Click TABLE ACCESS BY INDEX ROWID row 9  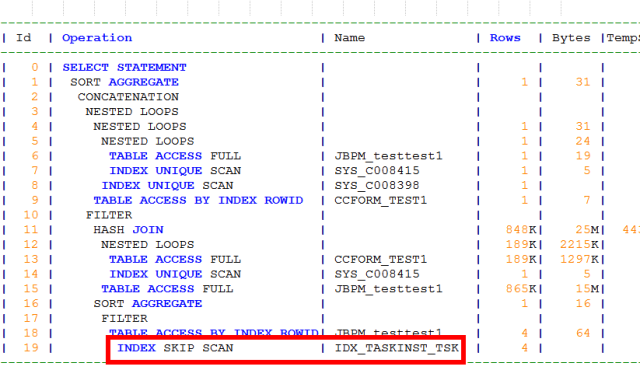click(x=198, y=200)
